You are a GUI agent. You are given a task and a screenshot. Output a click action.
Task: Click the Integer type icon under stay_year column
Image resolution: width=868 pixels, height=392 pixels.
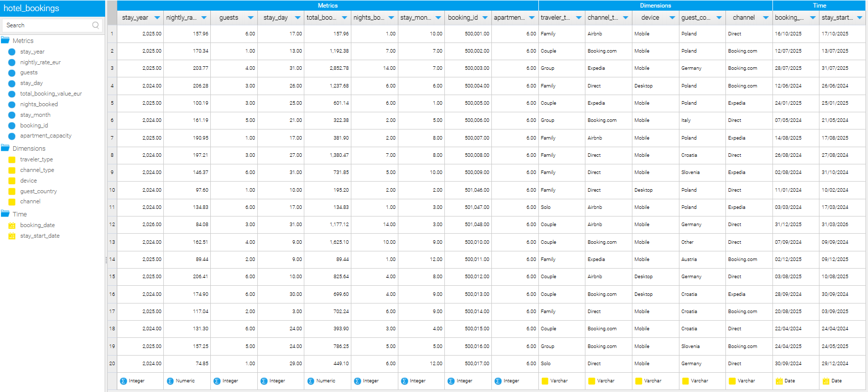[123, 381]
